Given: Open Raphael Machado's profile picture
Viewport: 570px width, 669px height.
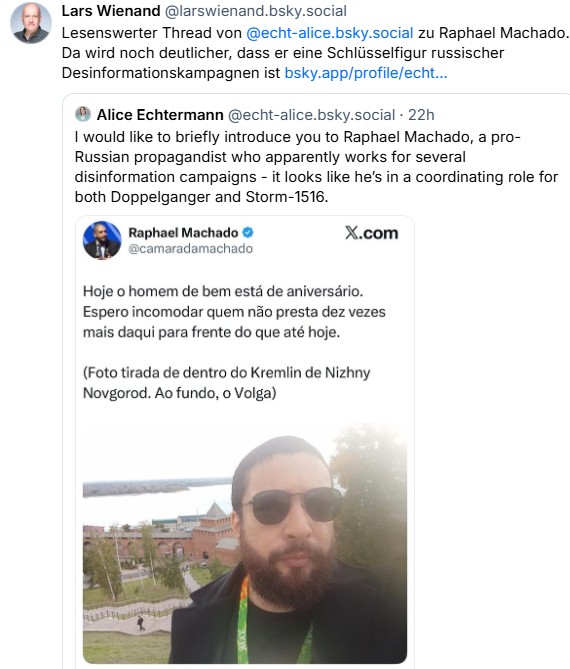Looking at the screenshot, I should pyautogui.click(x=102, y=240).
